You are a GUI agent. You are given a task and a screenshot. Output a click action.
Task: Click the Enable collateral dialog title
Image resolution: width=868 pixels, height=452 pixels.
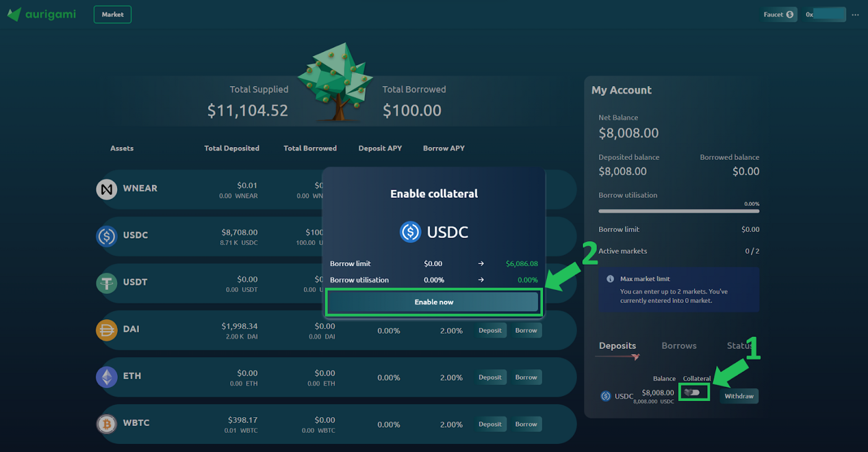pos(434,194)
